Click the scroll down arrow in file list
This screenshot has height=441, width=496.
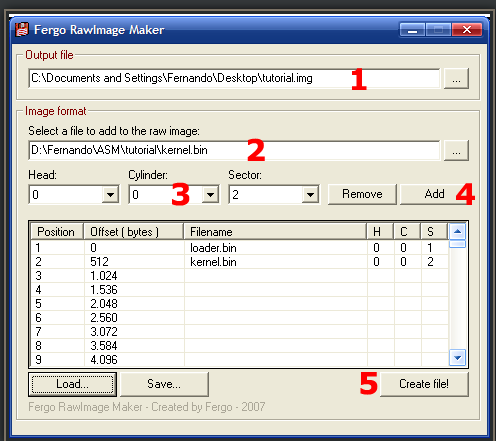click(457, 358)
